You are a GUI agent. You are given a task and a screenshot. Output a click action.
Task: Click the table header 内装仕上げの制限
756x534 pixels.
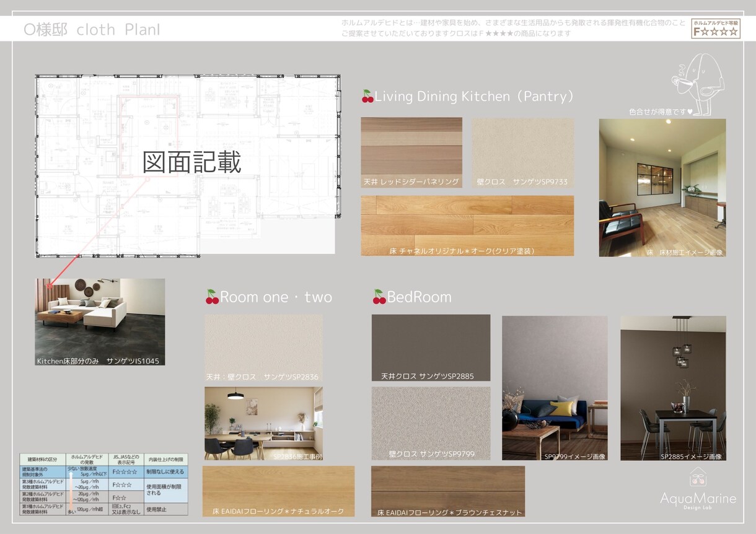[165, 460]
